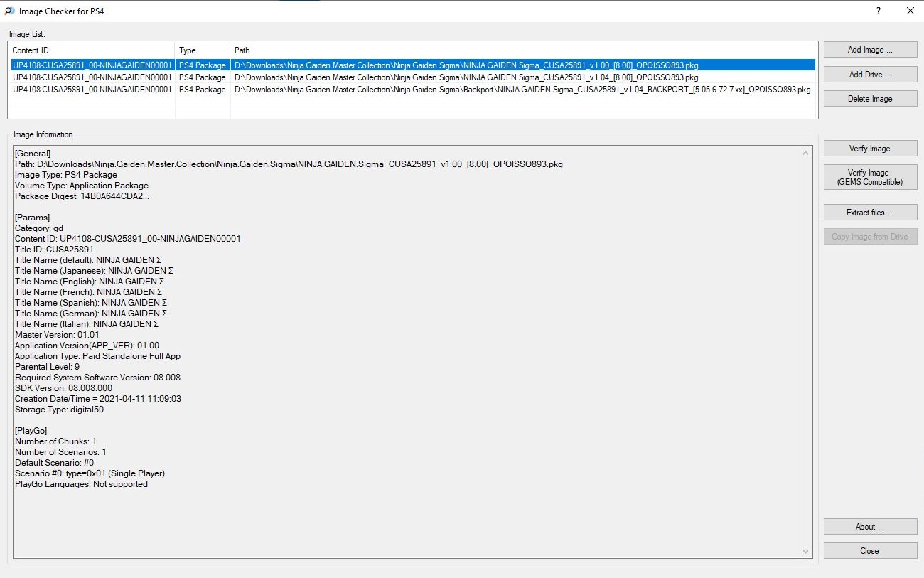The image size is (924, 578).
Task: Sort list by Content ID column header
Action: pyautogui.click(x=92, y=50)
